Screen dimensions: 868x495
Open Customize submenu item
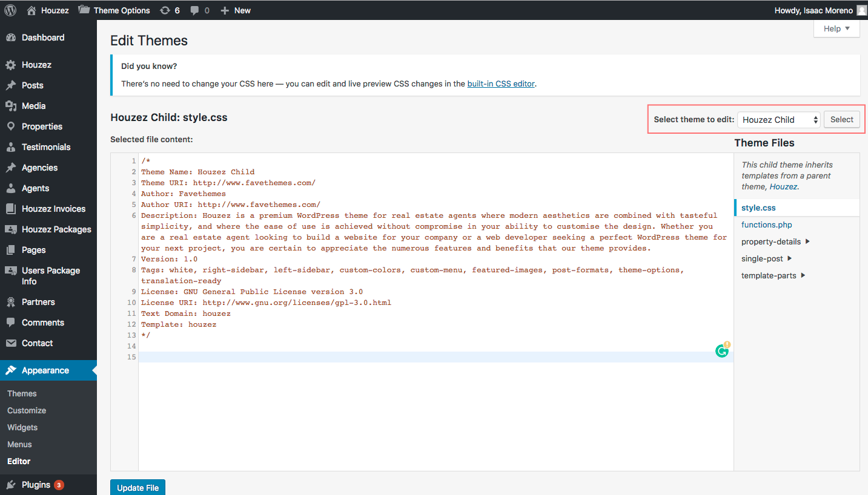tap(27, 410)
